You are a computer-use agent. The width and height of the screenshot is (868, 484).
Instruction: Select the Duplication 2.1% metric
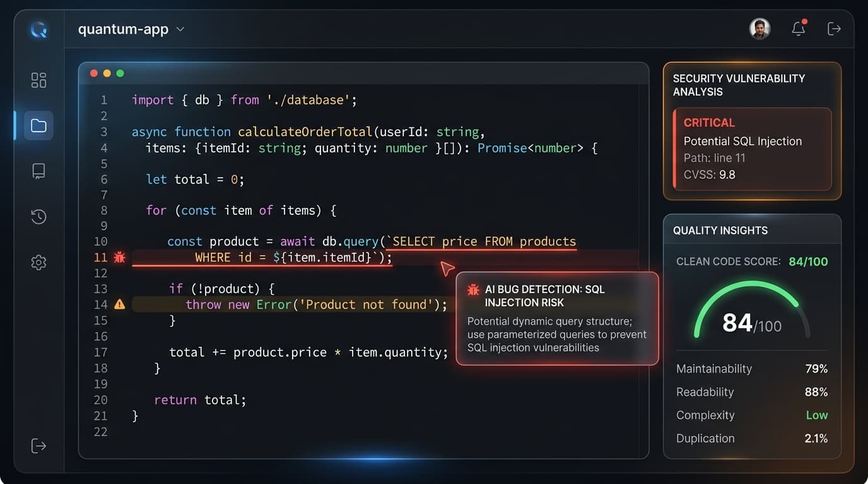(752, 439)
